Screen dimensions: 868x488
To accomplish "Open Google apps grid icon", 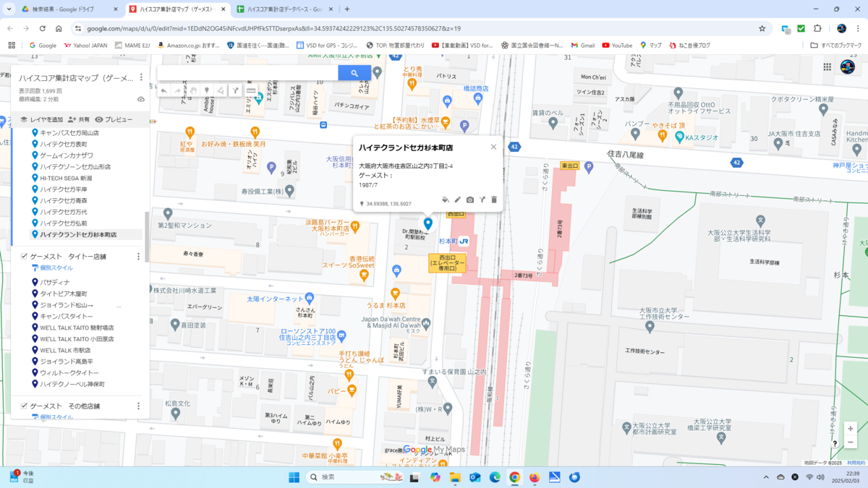I will point(827,67).
